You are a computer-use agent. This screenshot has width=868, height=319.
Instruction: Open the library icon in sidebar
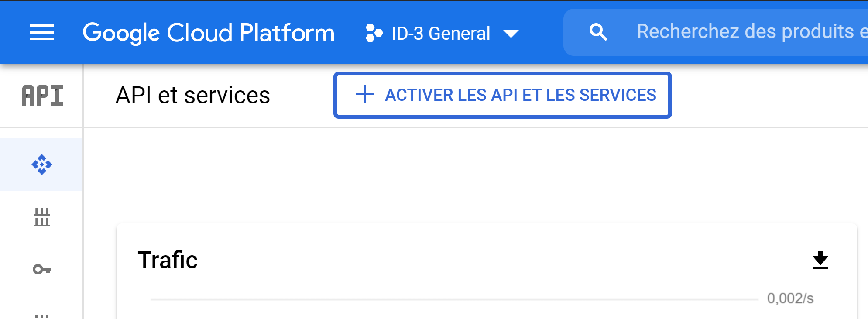(x=42, y=217)
